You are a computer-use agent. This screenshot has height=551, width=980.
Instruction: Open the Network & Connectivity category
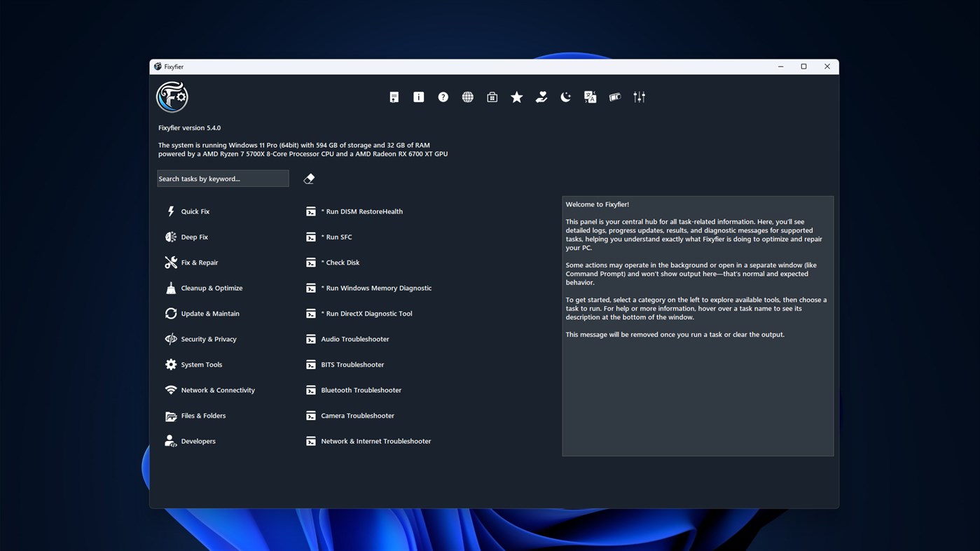tap(209, 391)
